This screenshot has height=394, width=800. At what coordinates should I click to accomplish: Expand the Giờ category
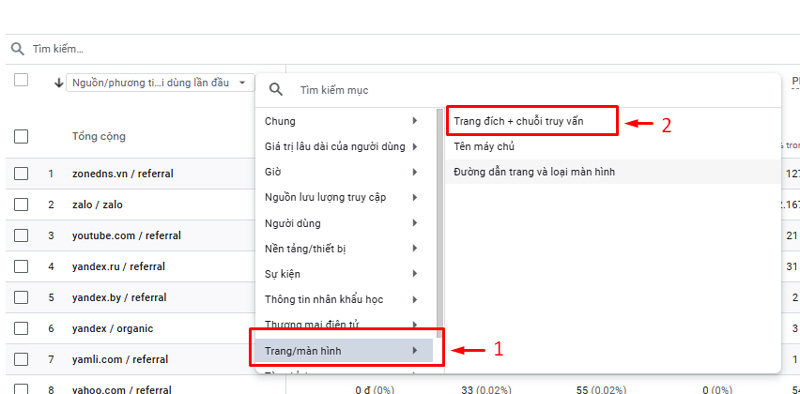pos(344,172)
